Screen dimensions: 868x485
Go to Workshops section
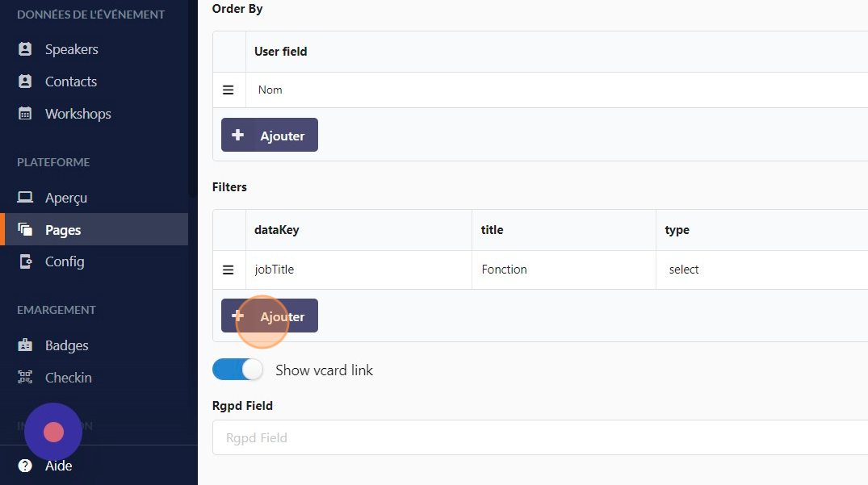pyautogui.click(x=78, y=114)
